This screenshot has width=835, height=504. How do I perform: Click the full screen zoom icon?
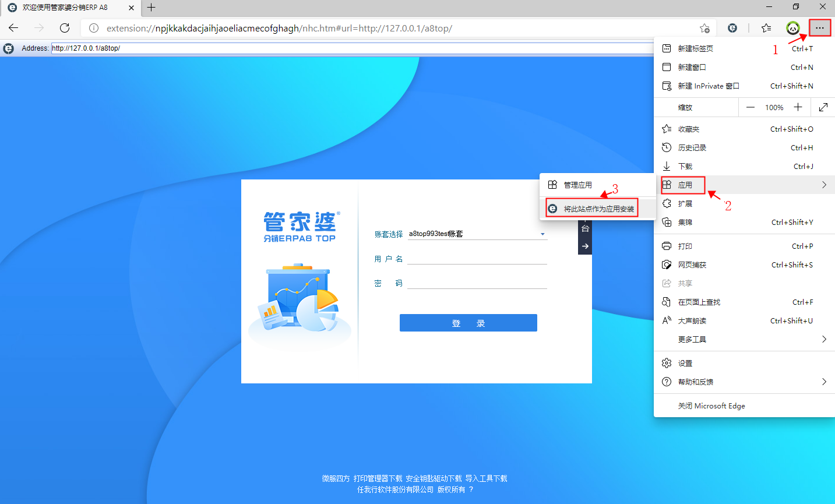(823, 107)
